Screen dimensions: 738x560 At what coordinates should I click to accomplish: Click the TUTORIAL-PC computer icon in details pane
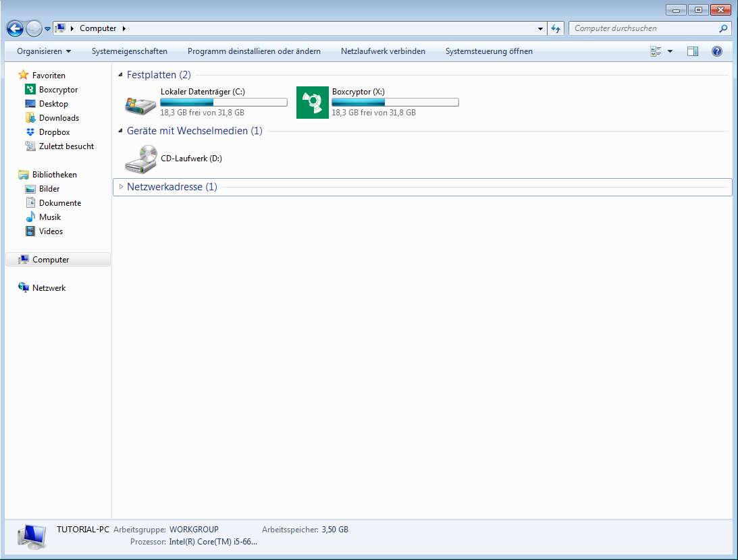tap(32, 536)
